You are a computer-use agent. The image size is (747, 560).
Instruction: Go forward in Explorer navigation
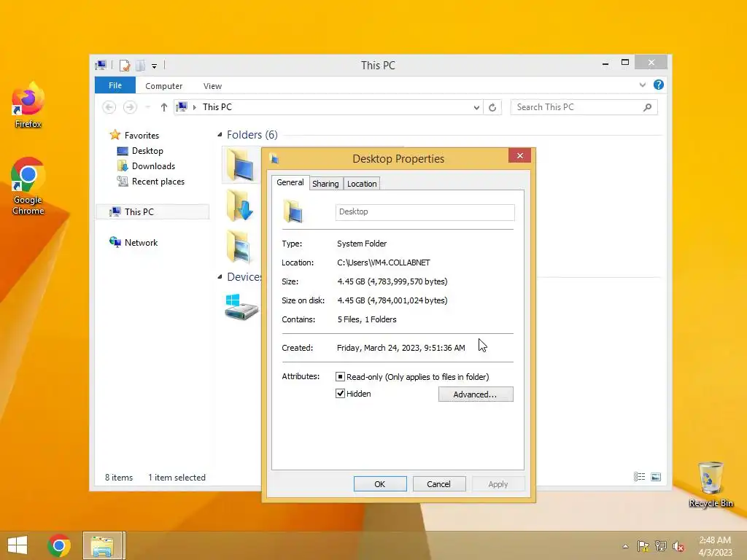(130, 107)
